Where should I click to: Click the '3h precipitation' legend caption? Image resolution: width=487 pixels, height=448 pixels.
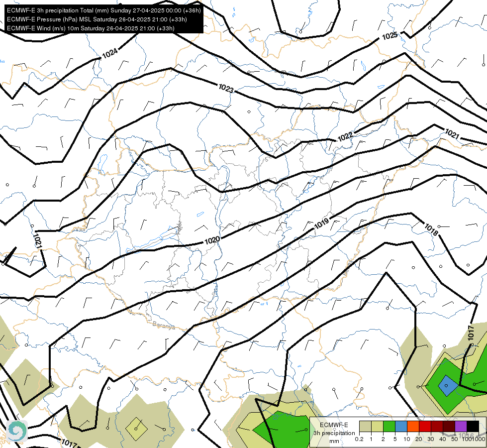(x=334, y=433)
